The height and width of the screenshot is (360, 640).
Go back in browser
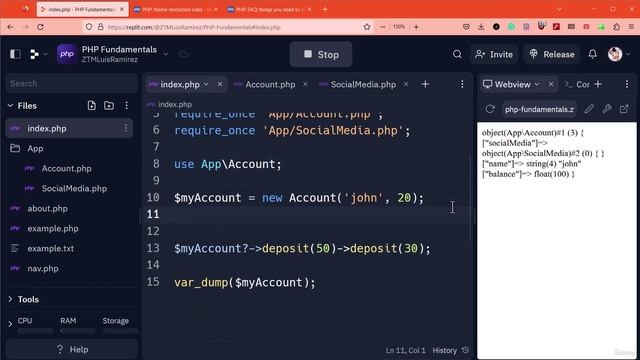coord(10,27)
